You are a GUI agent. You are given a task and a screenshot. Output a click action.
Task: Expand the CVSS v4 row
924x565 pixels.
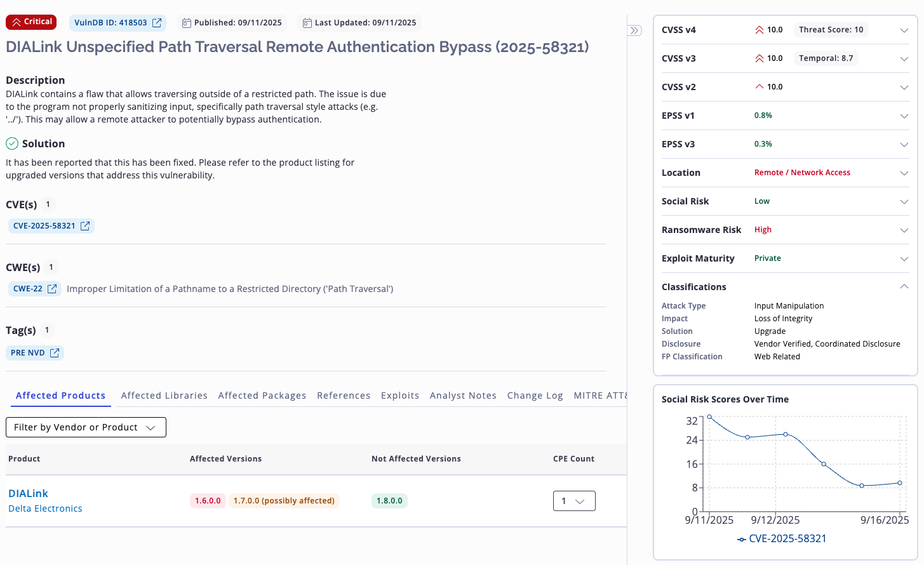(x=904, y=30)
